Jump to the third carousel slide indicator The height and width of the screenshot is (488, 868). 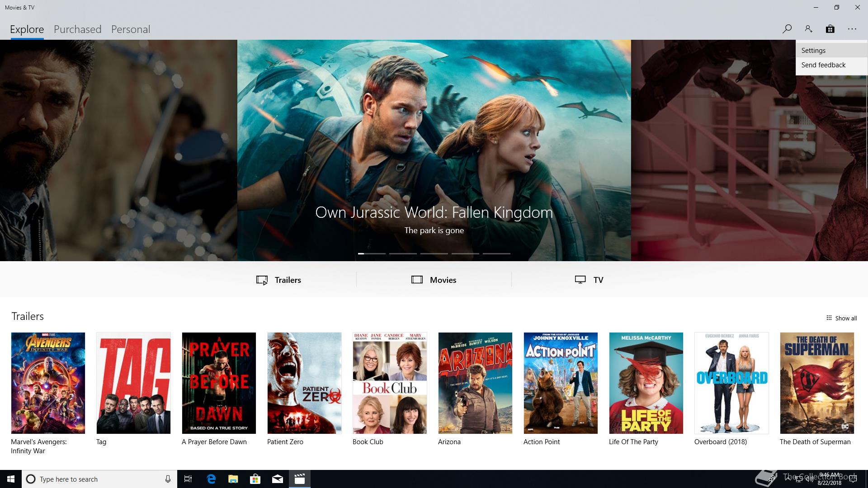click(434, 253)
